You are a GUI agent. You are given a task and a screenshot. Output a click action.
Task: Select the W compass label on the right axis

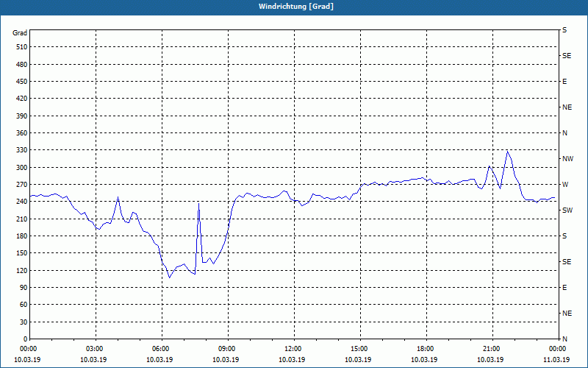565,185
